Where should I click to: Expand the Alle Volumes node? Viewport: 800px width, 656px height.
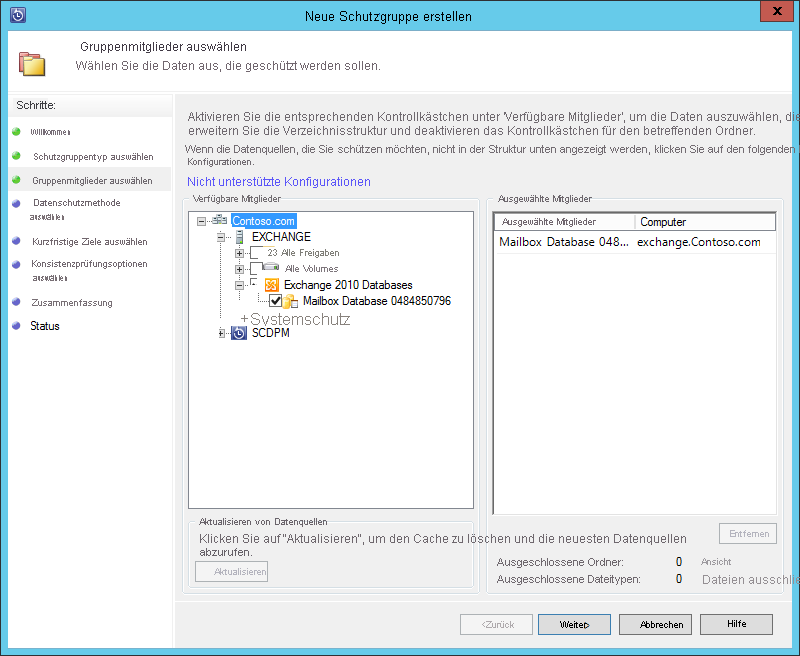(x=239, y=269)
